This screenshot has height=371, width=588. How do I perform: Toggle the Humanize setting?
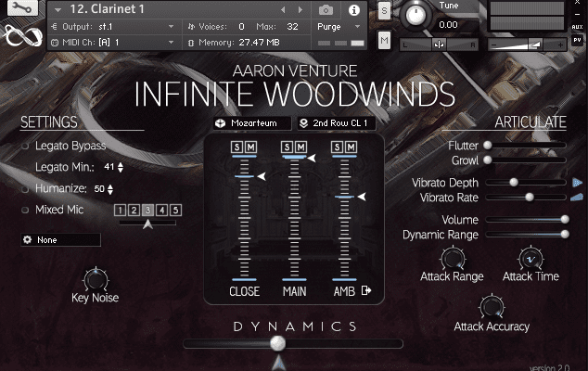pos(25,188)
